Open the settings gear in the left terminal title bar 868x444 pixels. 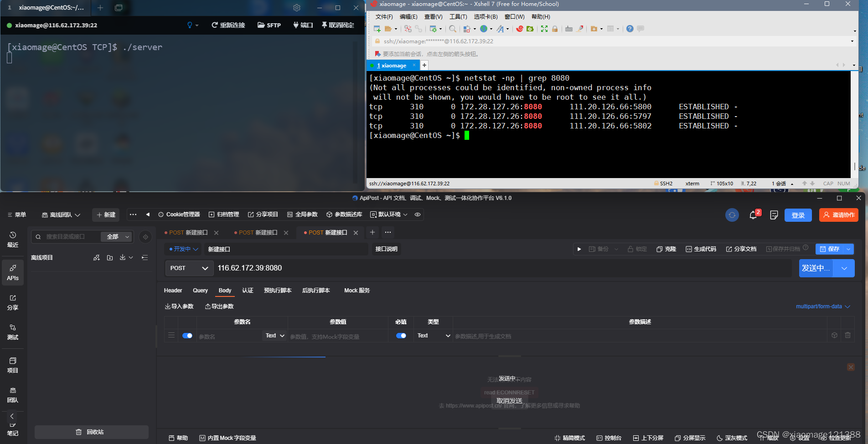[x=297, y=8]
